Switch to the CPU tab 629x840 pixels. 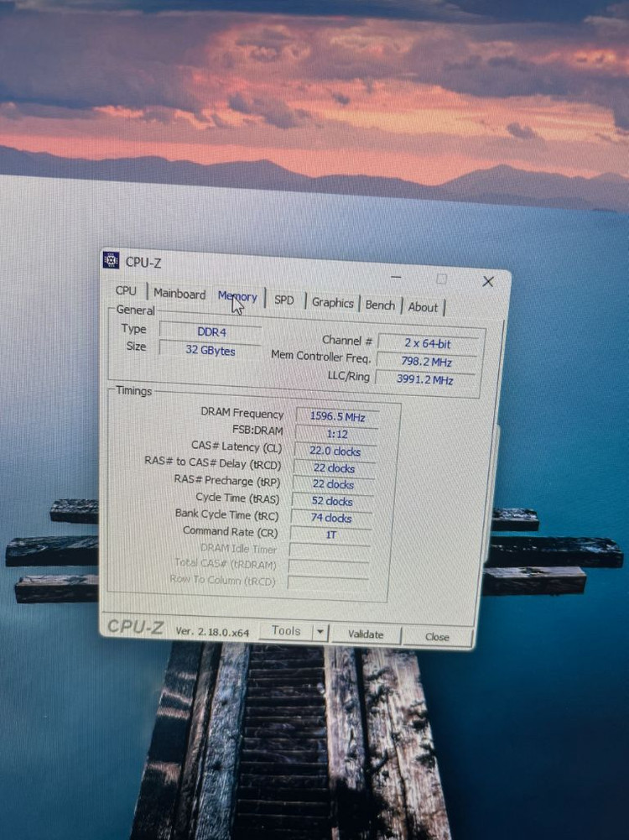pyautogui.click(x=126, y=290)
